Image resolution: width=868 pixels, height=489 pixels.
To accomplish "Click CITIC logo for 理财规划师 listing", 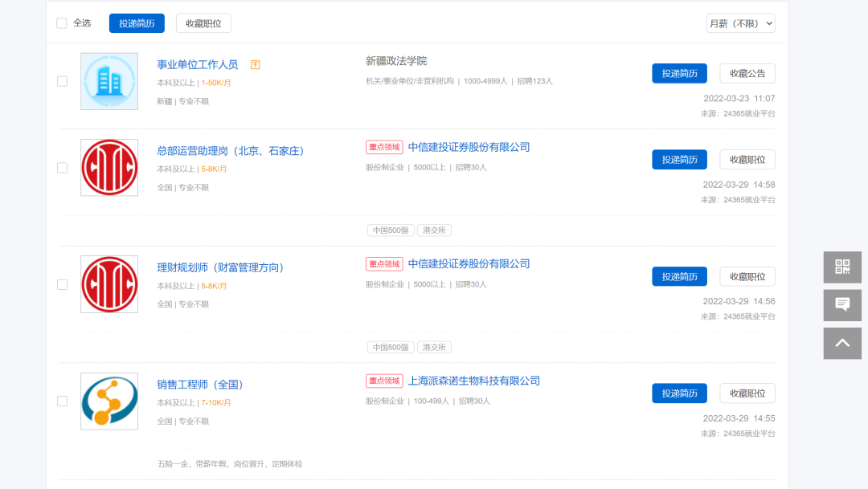I will coord(109,284).
